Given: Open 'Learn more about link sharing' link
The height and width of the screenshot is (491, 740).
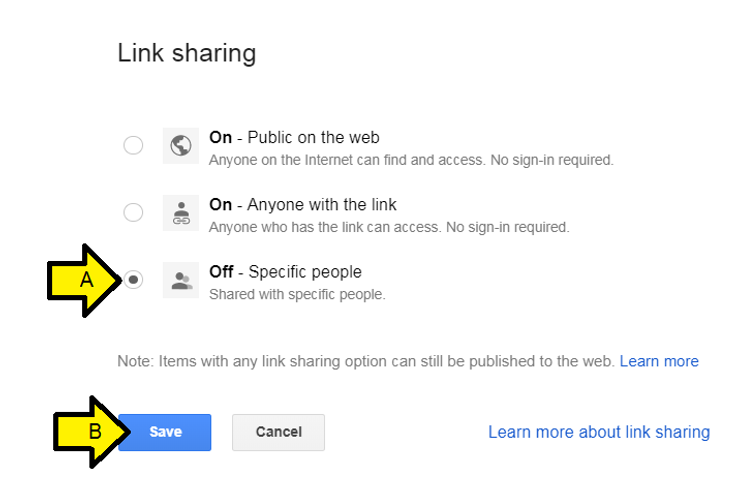Looking at the screenshot, I should tap(598, 432).
